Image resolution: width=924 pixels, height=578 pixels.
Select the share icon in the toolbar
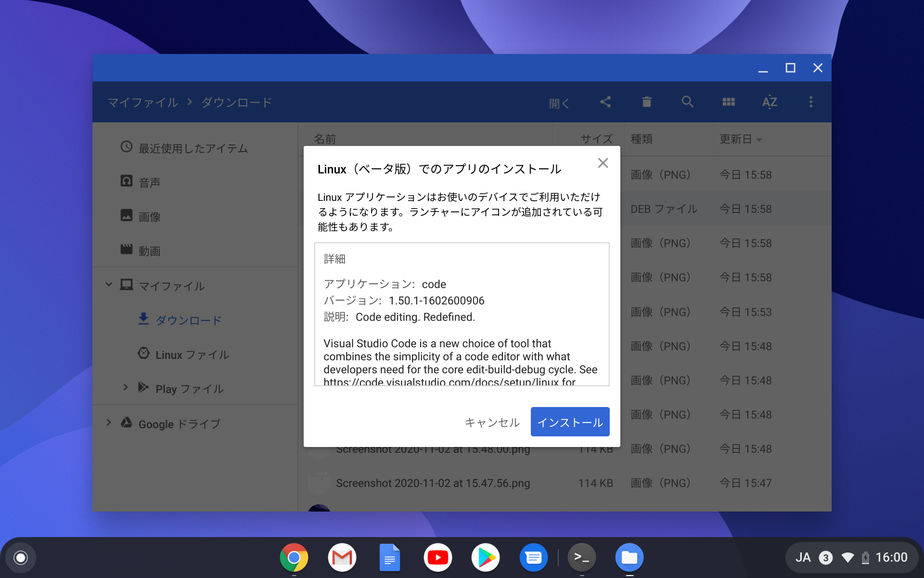605,102
